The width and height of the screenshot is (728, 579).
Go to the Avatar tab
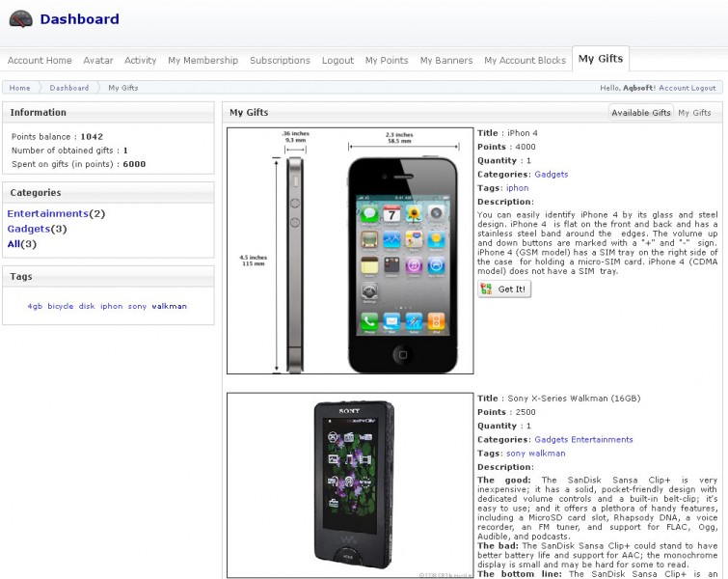point(98,61)
